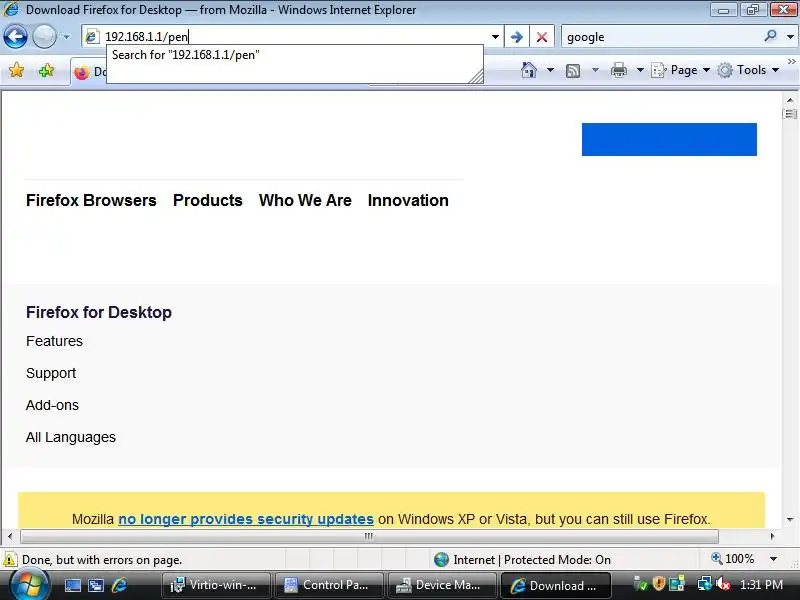Expand the zoom level dropdown arrow

[x=773, y=559]
